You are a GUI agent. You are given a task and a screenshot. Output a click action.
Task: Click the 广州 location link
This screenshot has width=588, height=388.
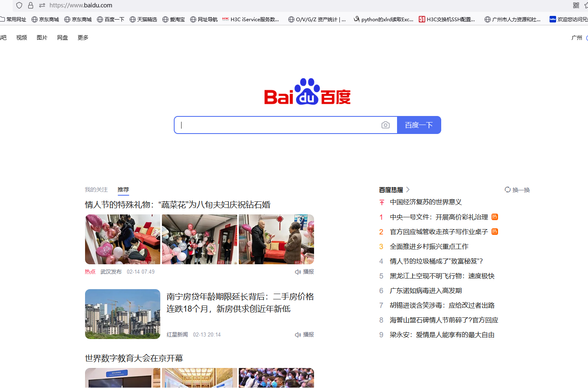point(577,38)
